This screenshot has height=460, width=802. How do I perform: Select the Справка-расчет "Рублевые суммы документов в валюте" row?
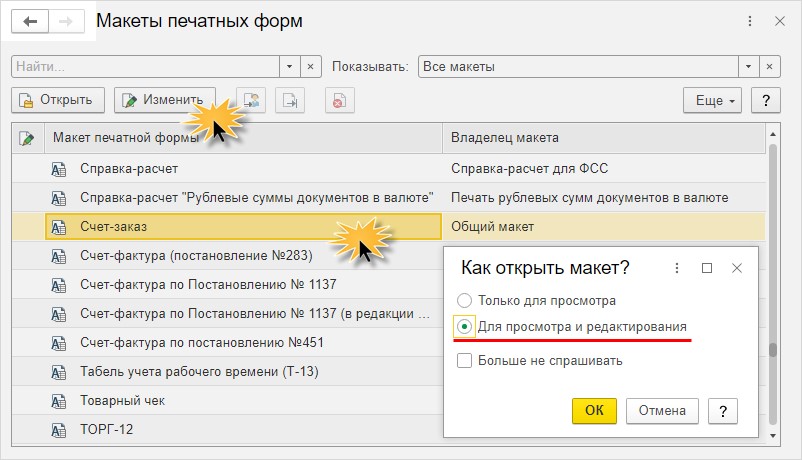(x=389, y=198)
